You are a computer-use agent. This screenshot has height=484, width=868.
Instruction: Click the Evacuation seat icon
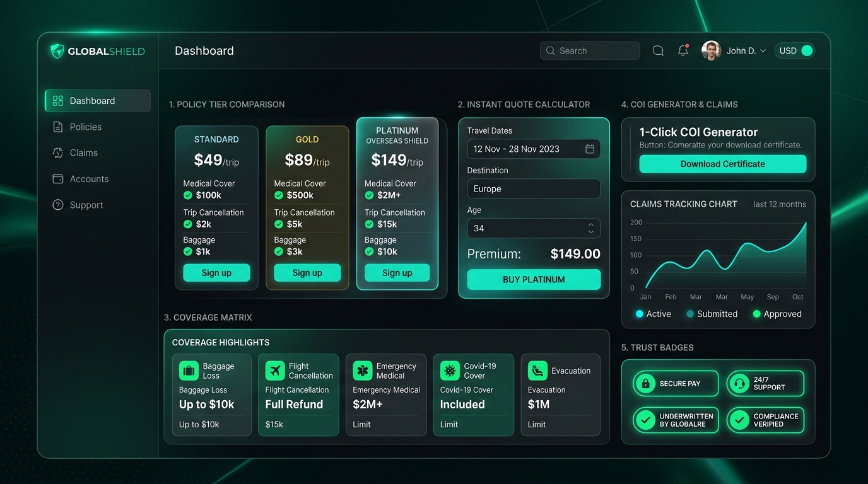537,371
